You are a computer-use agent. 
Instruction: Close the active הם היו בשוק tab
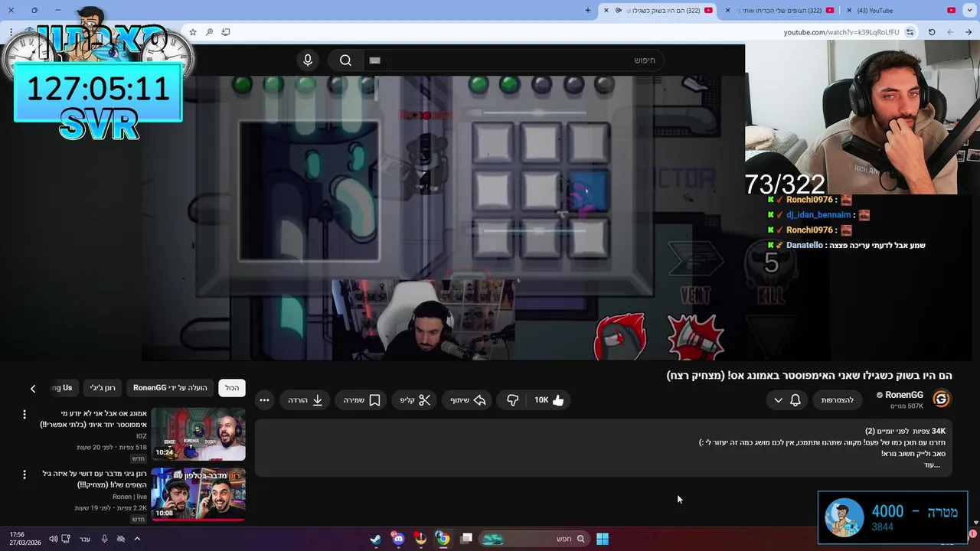click(x=606, y=11)
